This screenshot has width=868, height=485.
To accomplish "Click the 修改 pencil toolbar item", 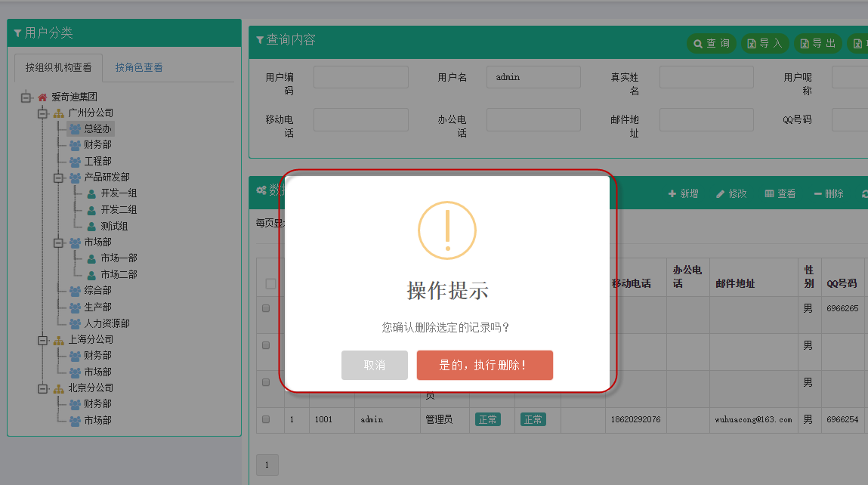I will (731, 193).
